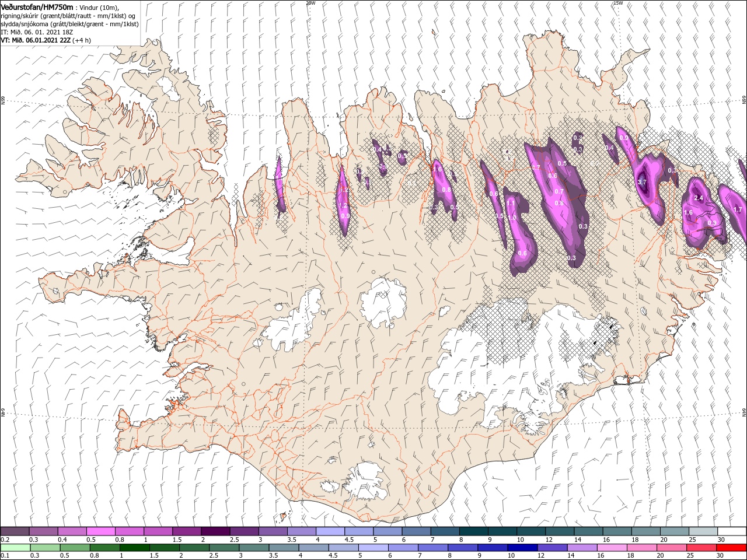Click the '15W' longitude label

(618, 2)
